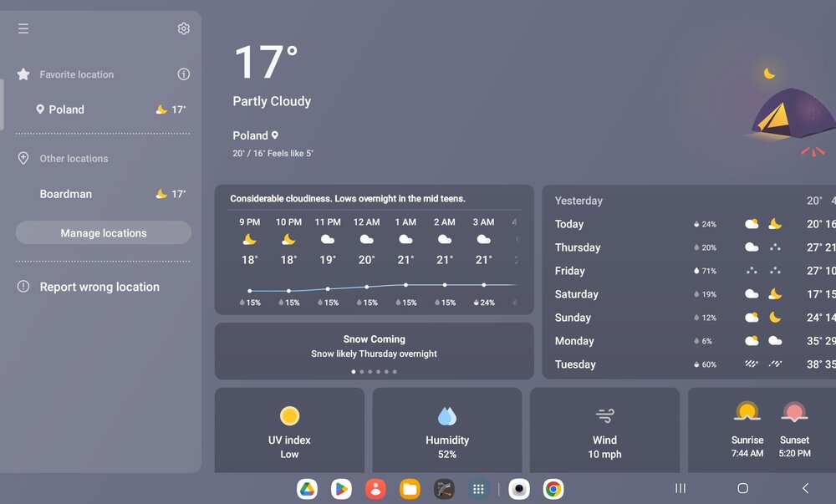This screenshot has width=836, height=504.
Task: Click Today's daytime partly sunny icon
Action: pyautogui.click(x=752, y=224)
